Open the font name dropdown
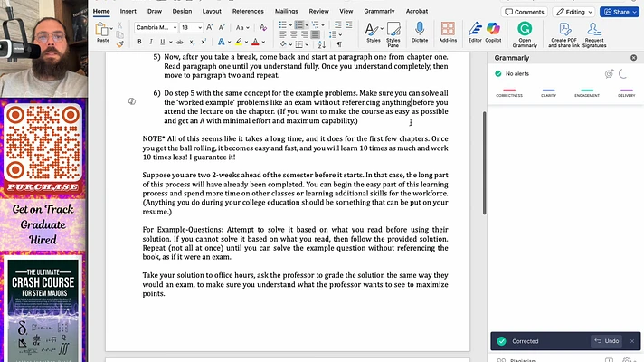This screenshot has height=362, width=644. [175, 27]
